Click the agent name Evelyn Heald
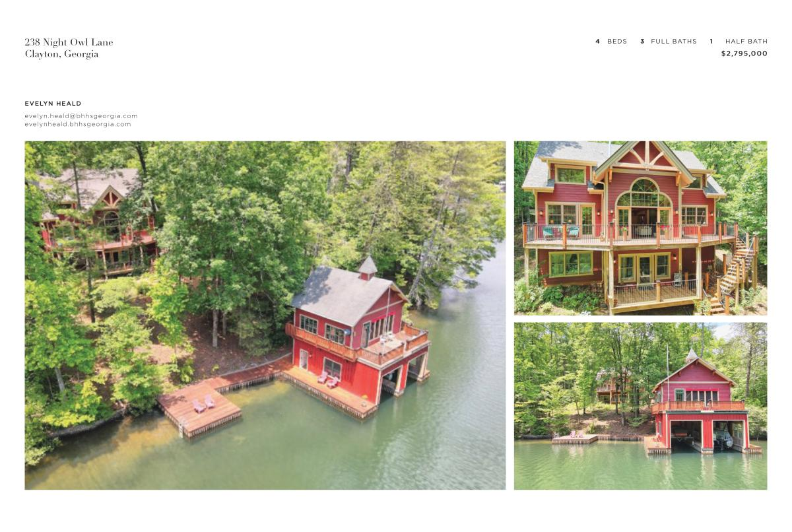The height and width of the screenshot is (532, 792). tap(53, 104)
